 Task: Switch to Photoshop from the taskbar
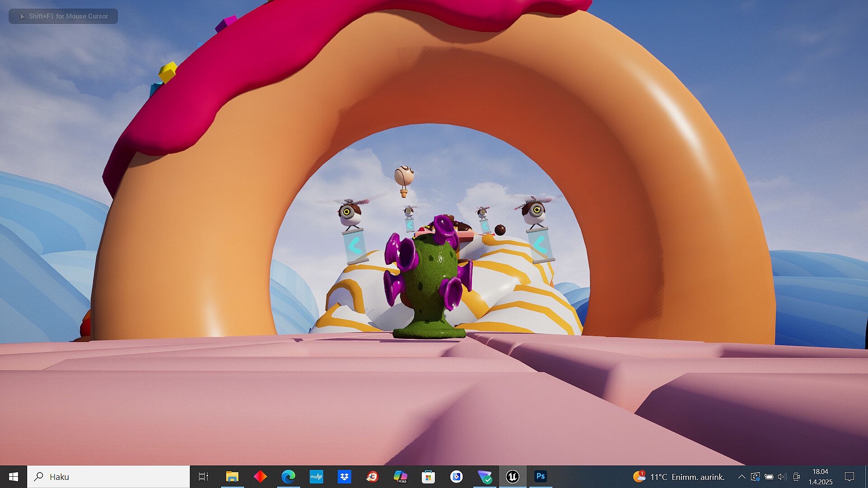point(540,477)
